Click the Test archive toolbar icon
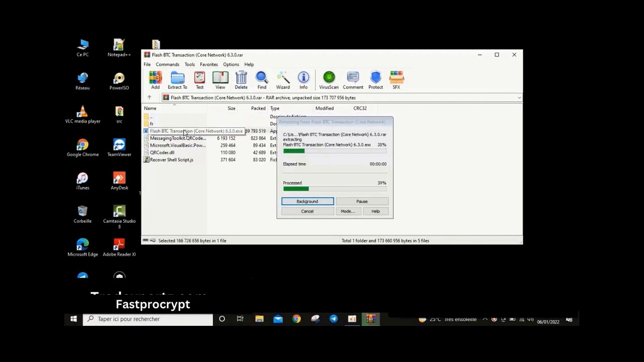This screenshot has height=362, width=644. coord(200,80)
